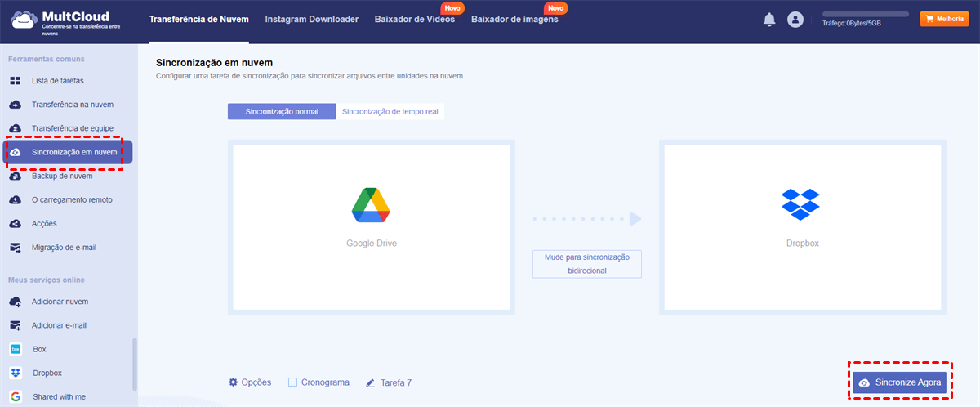
Task: Click the Adicionar e-mail envelope icon
Action: point(16,325)
